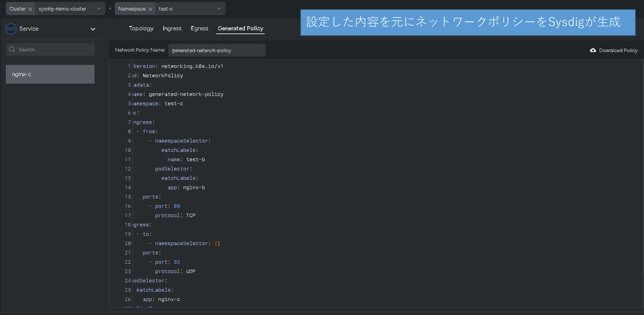
Task: Expand the Service type dropdown chevron
Action: [x=93, y=29]
